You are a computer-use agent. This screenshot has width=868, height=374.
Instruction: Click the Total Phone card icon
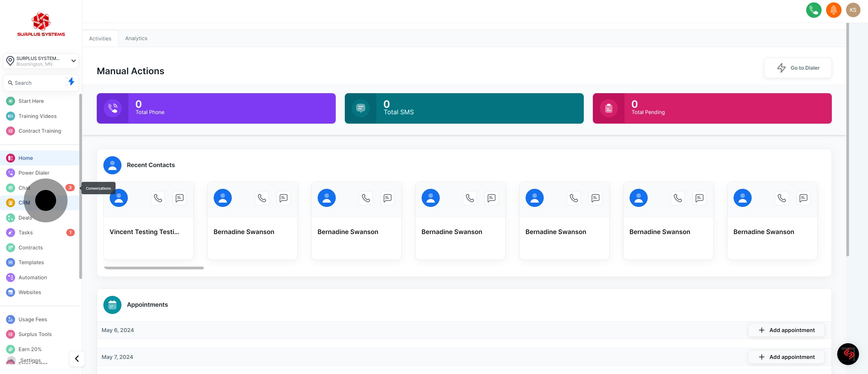[x=112, y=108]
